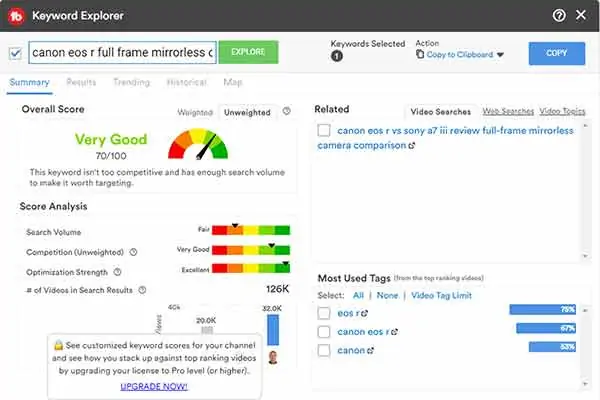Click the 53% usage bar for canon
Screen dimensions: 600x400
552,347
